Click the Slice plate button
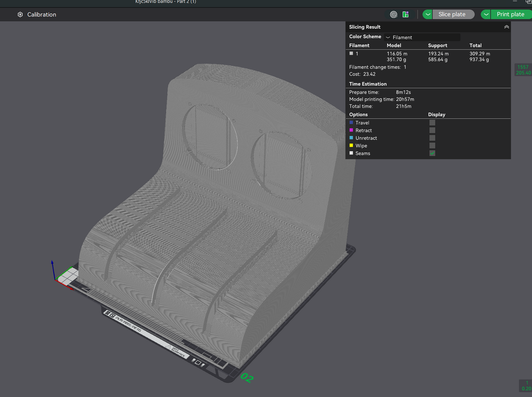The width and height of the screenshot is (532, 397). pos(453,14)
